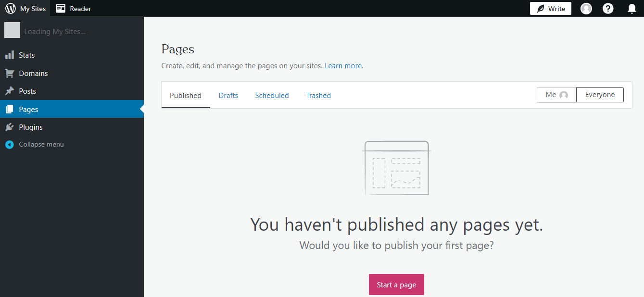Image resolution: width=644 pixels, height=297 pixels.
Task: Open the Reader label in masterbar
Action: tap(80, 9)
